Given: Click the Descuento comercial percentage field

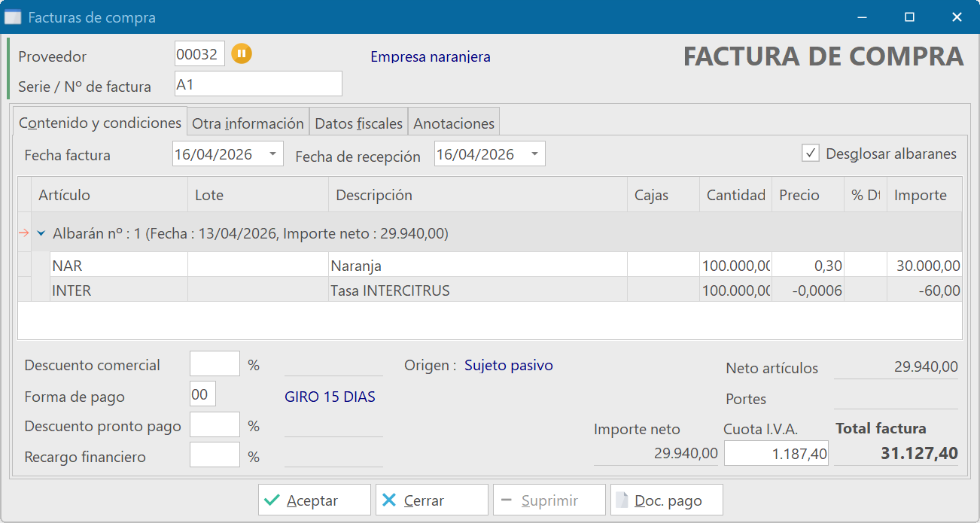Looking at the screenshot, I should (215, 364).
